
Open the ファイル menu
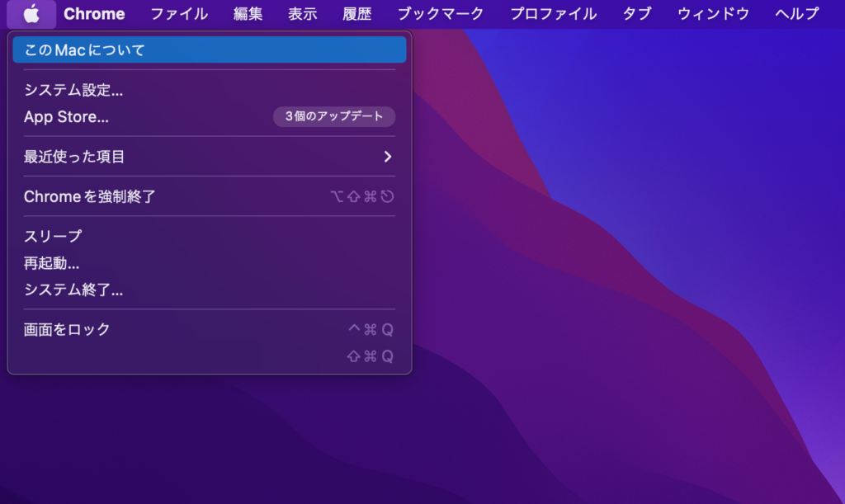(x=179, y=14)
